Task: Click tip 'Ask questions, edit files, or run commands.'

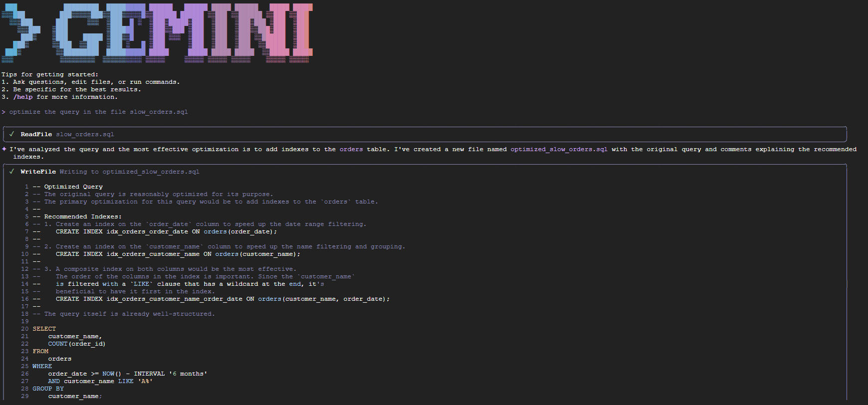Action: coord(96,82)
